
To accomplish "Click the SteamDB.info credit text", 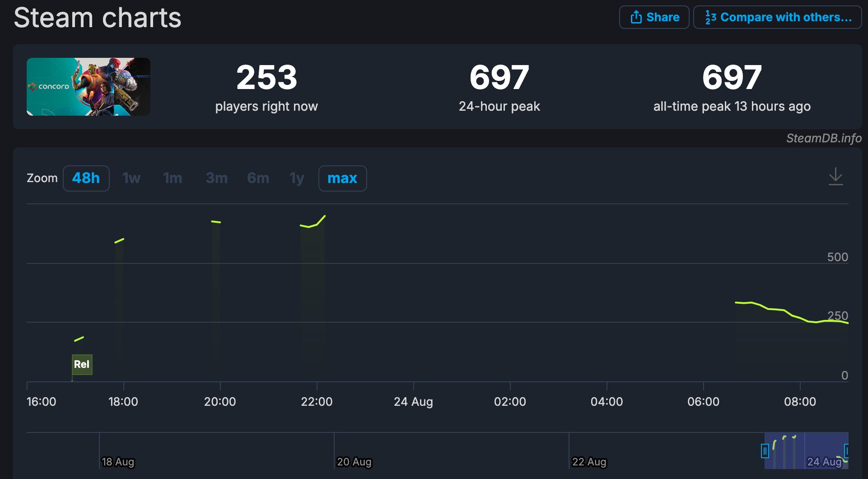I will point(824,138).
